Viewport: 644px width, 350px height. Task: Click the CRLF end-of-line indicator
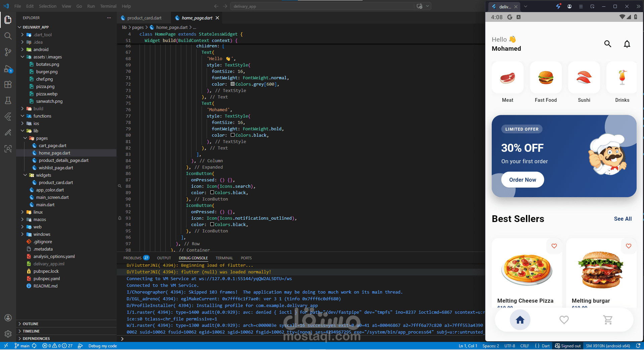525,346
